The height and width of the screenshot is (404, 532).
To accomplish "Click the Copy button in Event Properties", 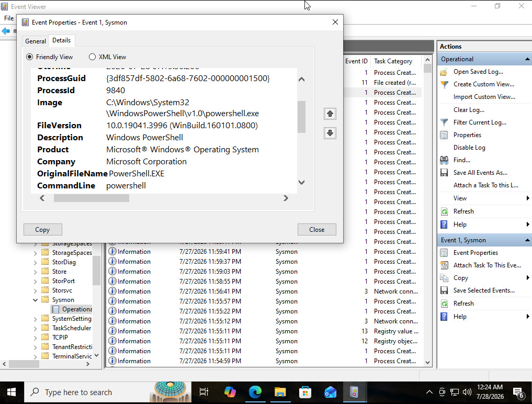I will (x=43, y=230).
